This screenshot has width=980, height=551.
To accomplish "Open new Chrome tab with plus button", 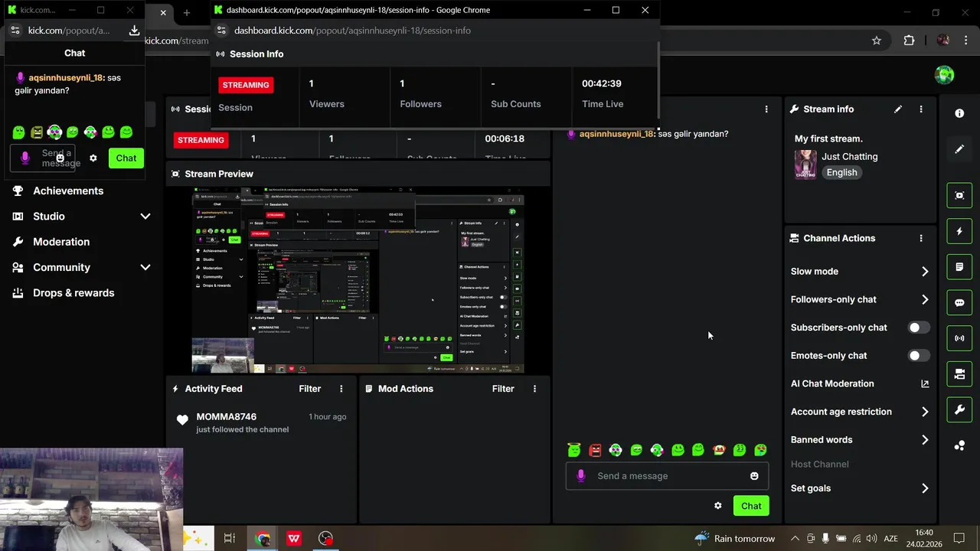I will point(187,13).
